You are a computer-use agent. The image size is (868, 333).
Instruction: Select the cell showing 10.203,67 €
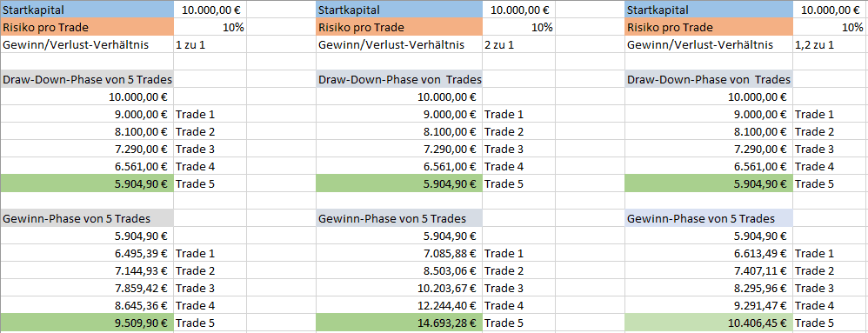(399, 288)
